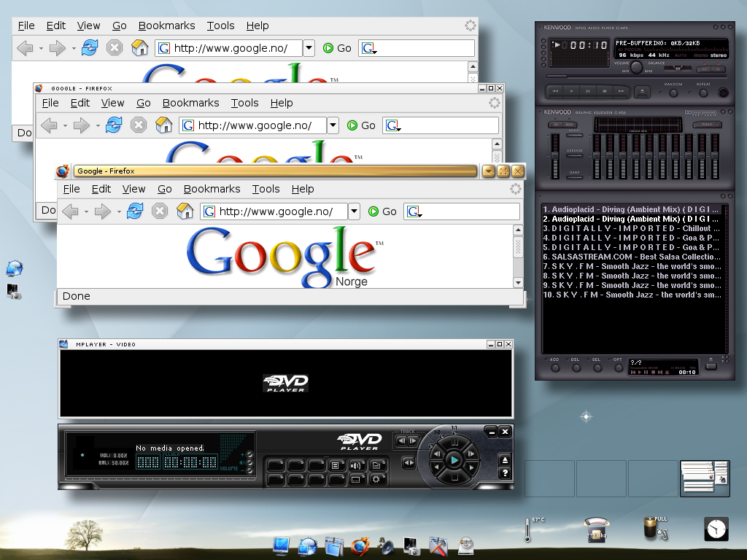This screenshot has width=747, height=560.
Task: Click the URL field in front Firefox
Action: [x=274, y=211]
